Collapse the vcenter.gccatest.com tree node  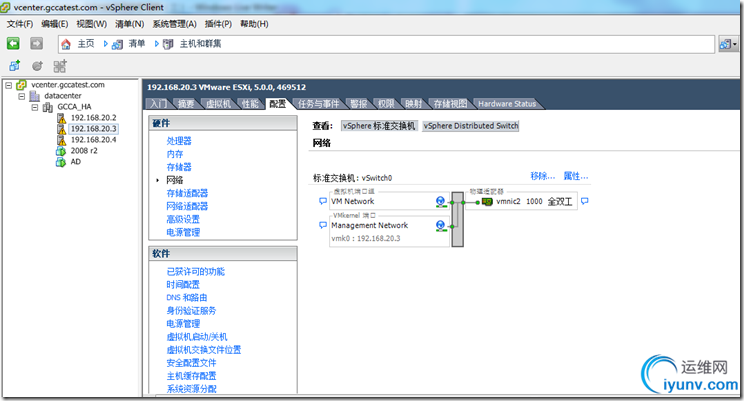[x=9, y=85]
